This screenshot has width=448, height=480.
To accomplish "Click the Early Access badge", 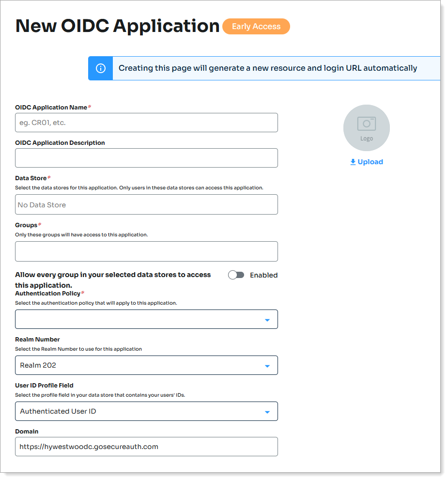I will 256,27.
